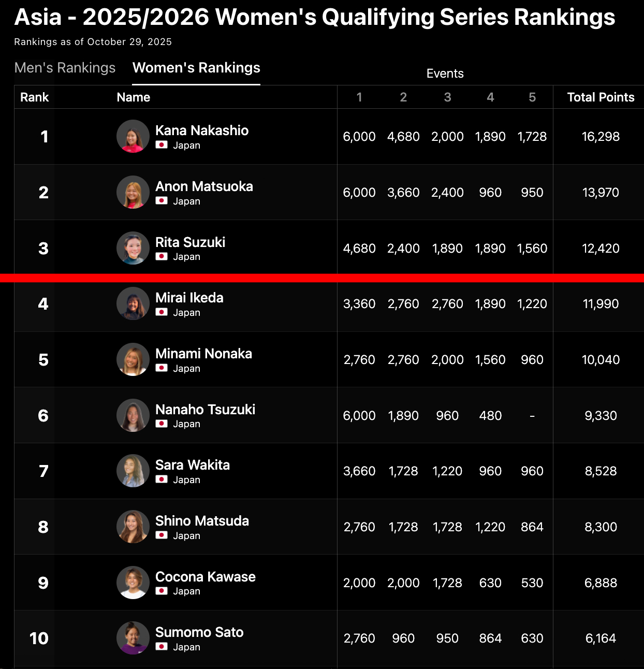Click Sara Wakita's profile picture
This screenshot has width=644, height=669.
(133, 471)
